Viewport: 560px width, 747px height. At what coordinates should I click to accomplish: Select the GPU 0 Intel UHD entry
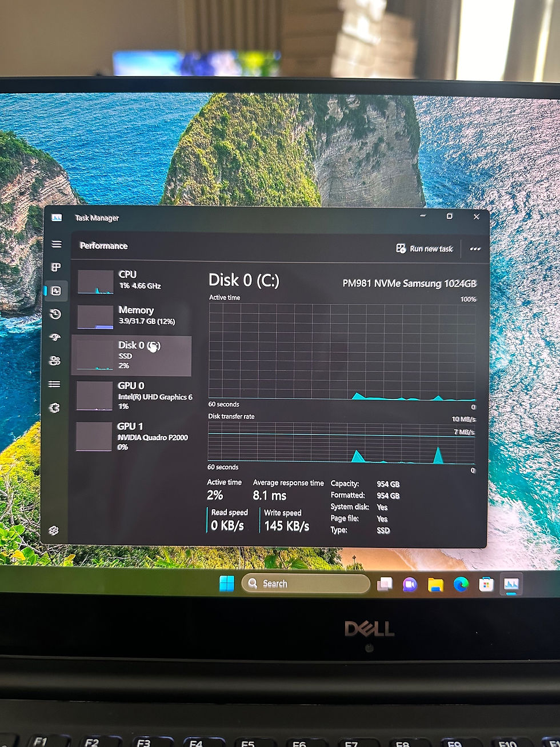[x=131, y=396]
